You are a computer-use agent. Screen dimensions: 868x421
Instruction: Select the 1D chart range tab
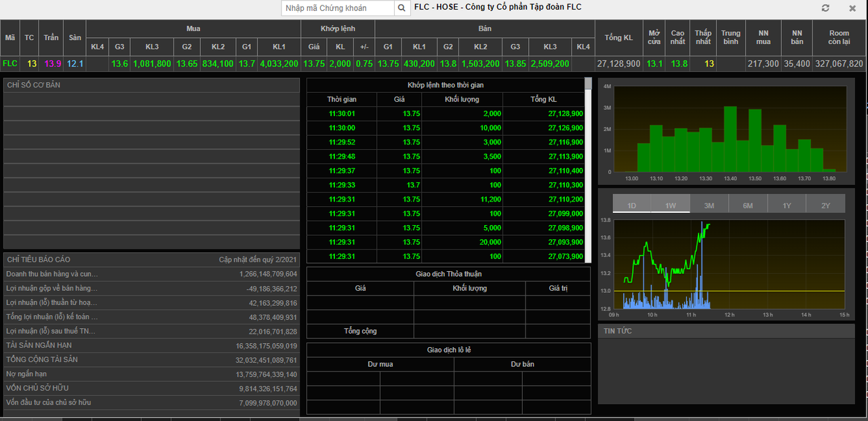coord(631,204)
